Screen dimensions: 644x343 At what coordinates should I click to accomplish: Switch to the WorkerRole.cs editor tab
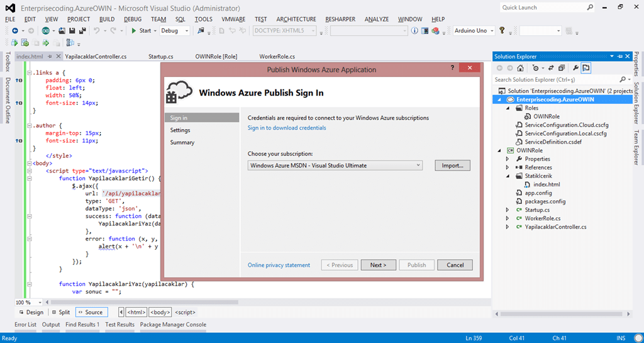point(277,57)
